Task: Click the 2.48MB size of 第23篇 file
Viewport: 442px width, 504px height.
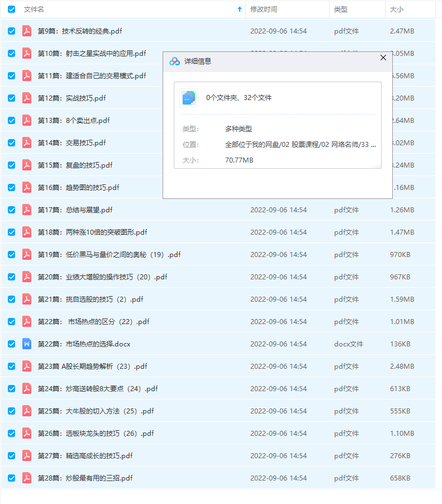Action: coord(402,367)
